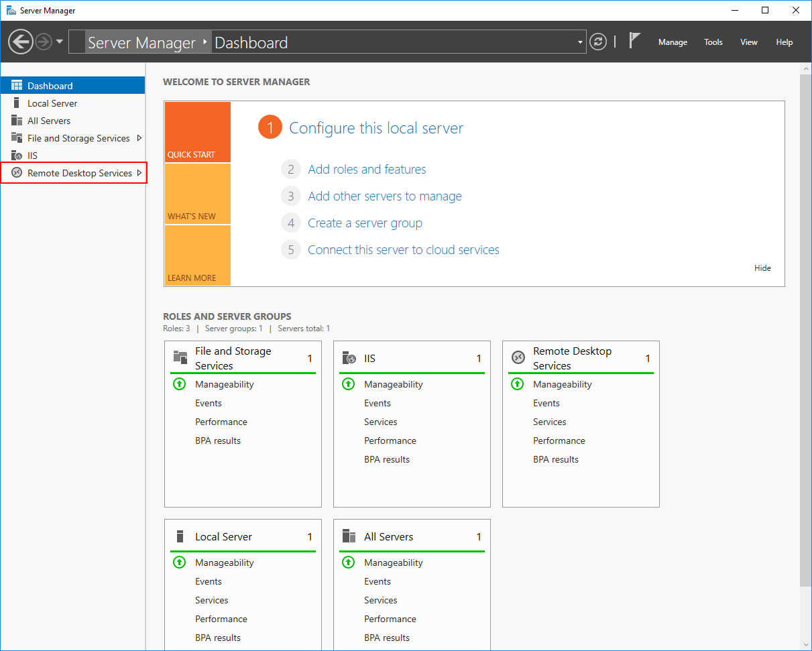Click File and Storage Services Manageability status icon
This screenshot has width=812, height=651.
pos(179,384)
